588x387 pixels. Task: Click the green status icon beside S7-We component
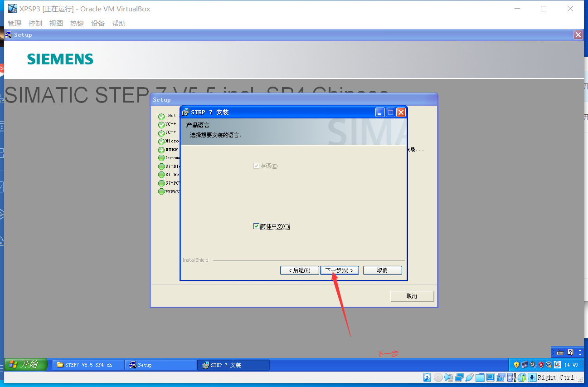161,175
